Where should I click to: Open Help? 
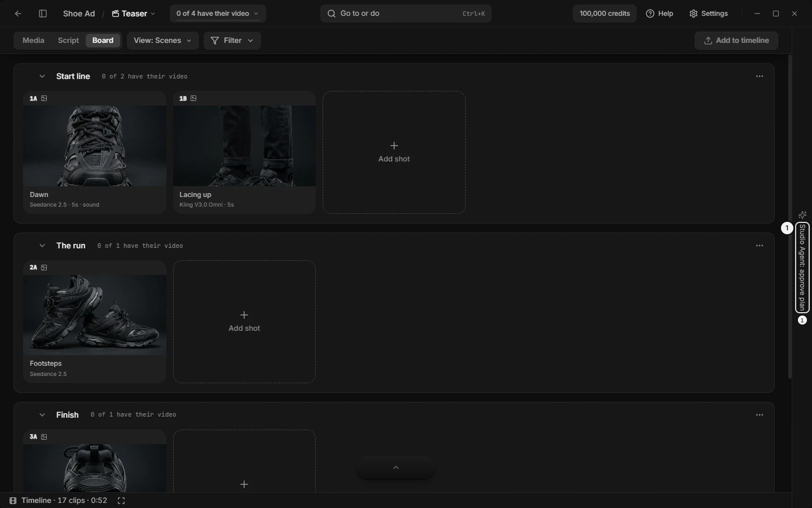[x=660, y=14]
